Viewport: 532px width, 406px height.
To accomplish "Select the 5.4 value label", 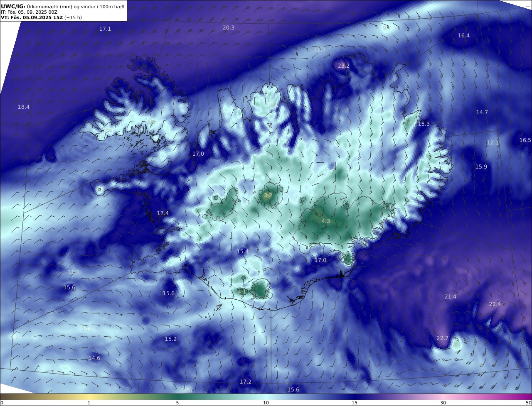I will tap(387, 207).
